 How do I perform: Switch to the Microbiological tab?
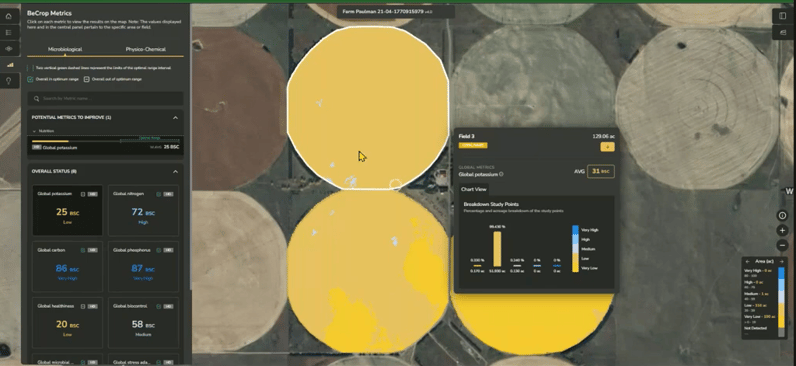65,49
